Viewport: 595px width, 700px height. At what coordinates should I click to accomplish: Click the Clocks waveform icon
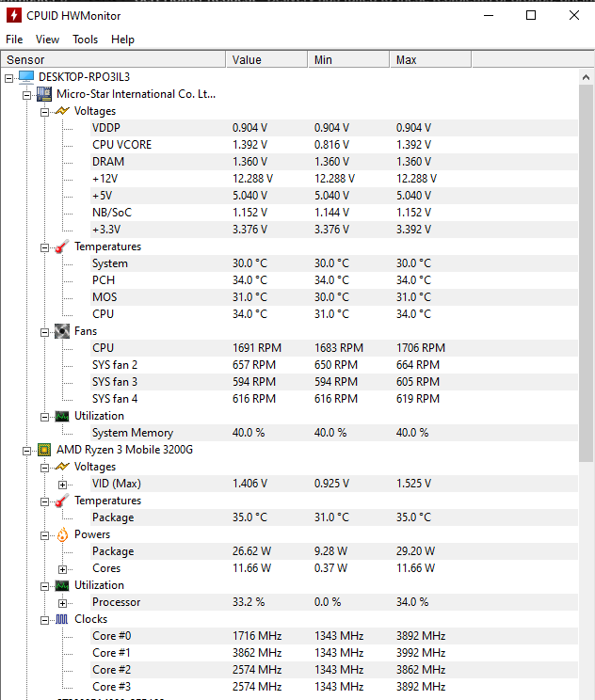coord(62,619)
